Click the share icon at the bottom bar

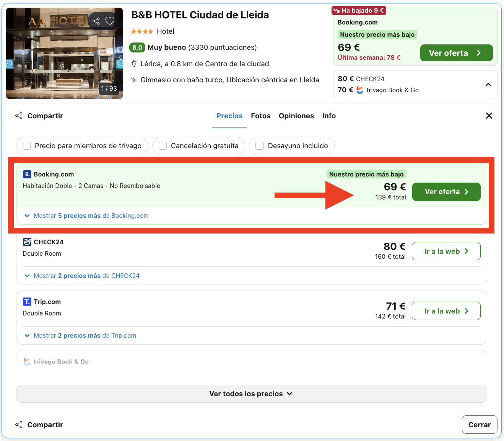click(x=19, y=424)
